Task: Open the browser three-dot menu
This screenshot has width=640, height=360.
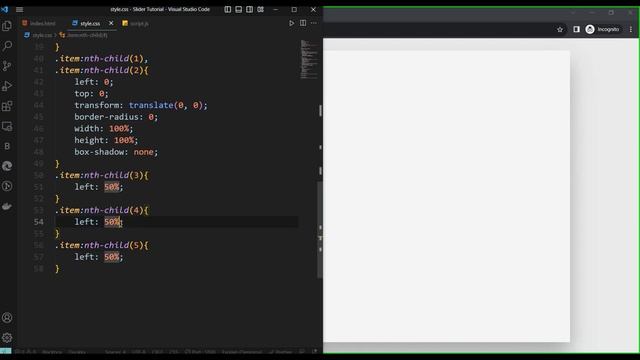Action: [631, 29]
